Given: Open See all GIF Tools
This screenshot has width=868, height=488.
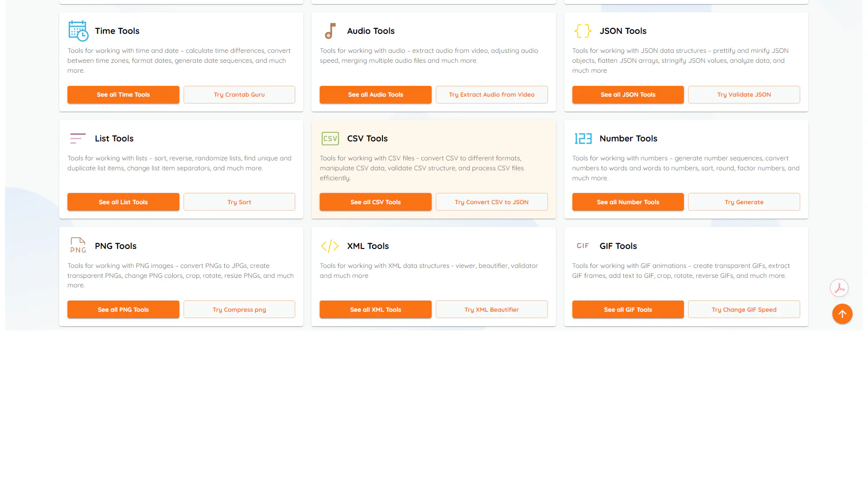Looking at the screenshot, I should pos(628,310).
